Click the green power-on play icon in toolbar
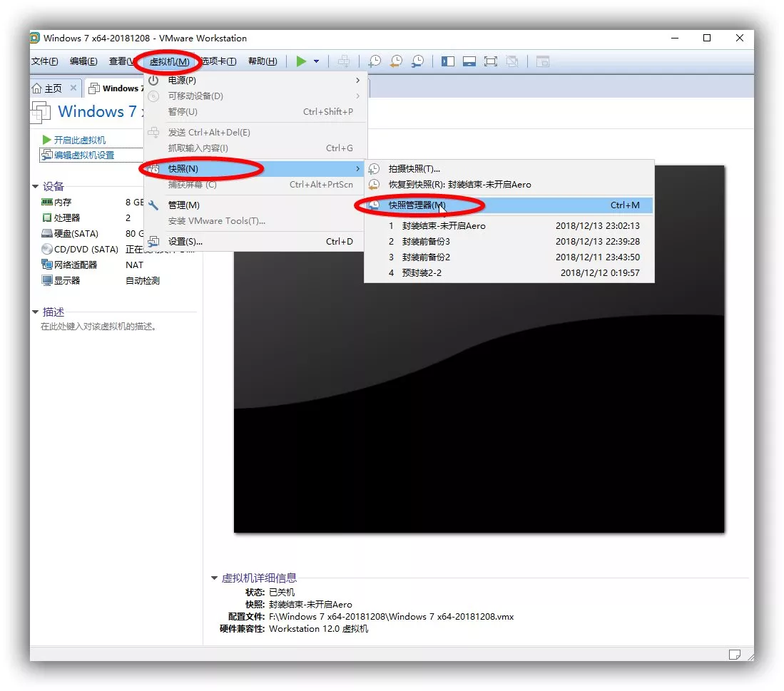The height and width of the screenshot is (691, 784). pyautogui.click(x=301, y=61)
